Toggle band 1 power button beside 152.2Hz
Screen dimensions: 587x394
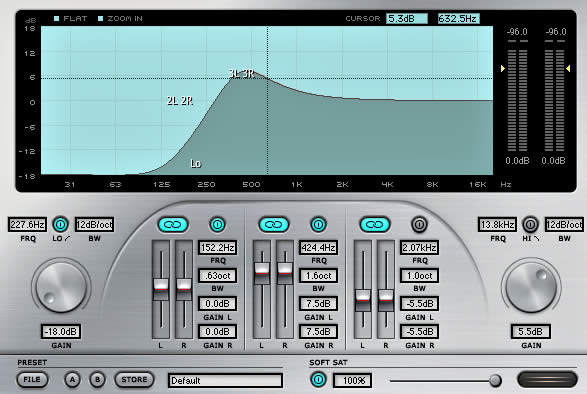(x=218, y=225)
